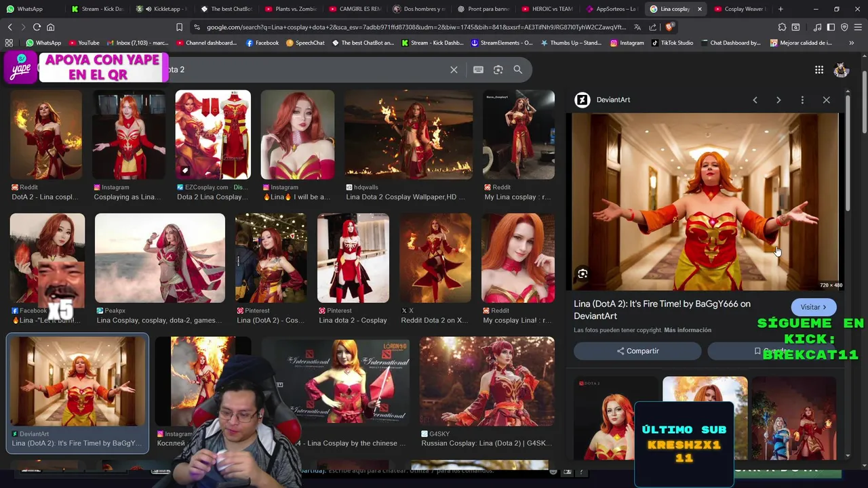Open Reddit 'DotA 2 - Lina cospl...' thumbnail
The height and width of the screenshot is (488, 868).
coord(46,135)
